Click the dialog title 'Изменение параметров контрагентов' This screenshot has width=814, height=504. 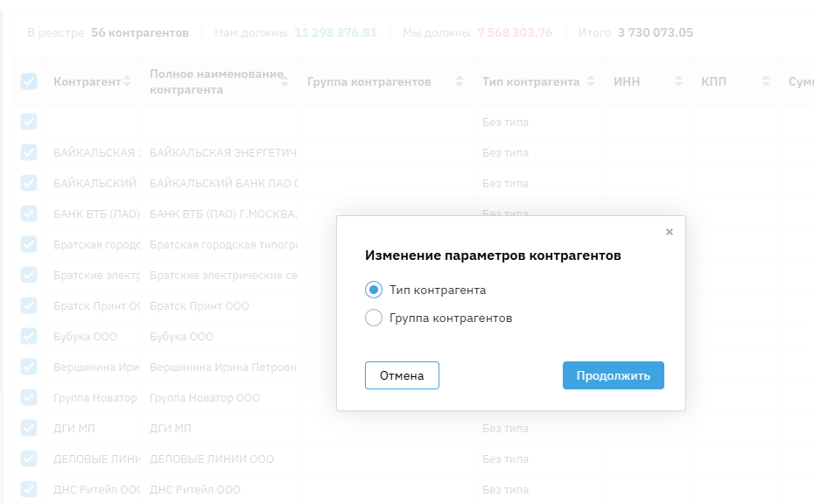[493, 255]
